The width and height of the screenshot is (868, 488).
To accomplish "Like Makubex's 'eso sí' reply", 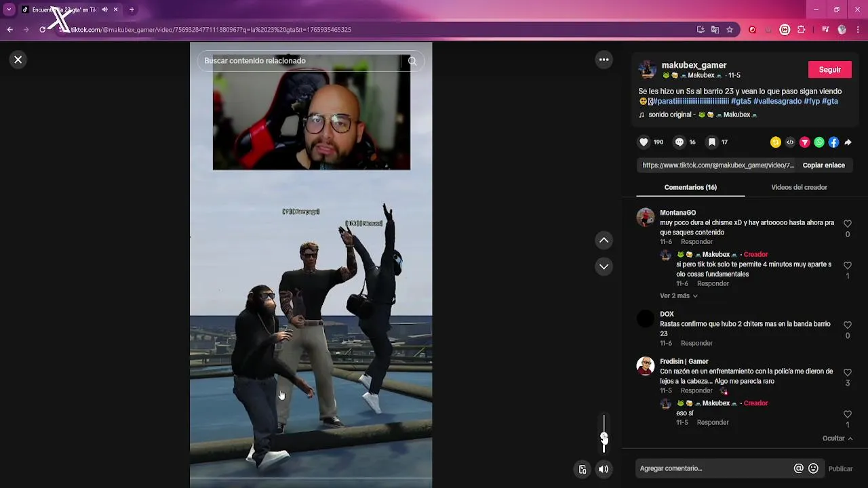I will pyautogui.click(x=847, y=414).
